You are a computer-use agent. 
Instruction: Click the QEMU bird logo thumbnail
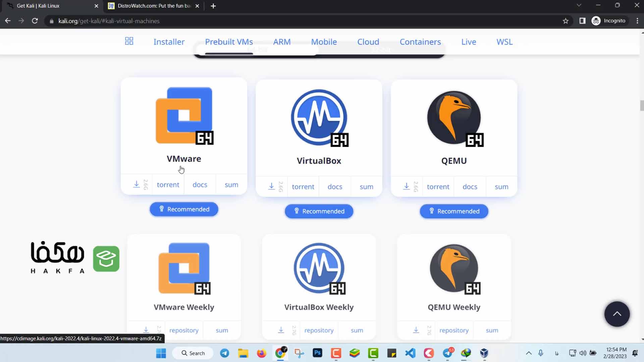click(x=454, y=118)
